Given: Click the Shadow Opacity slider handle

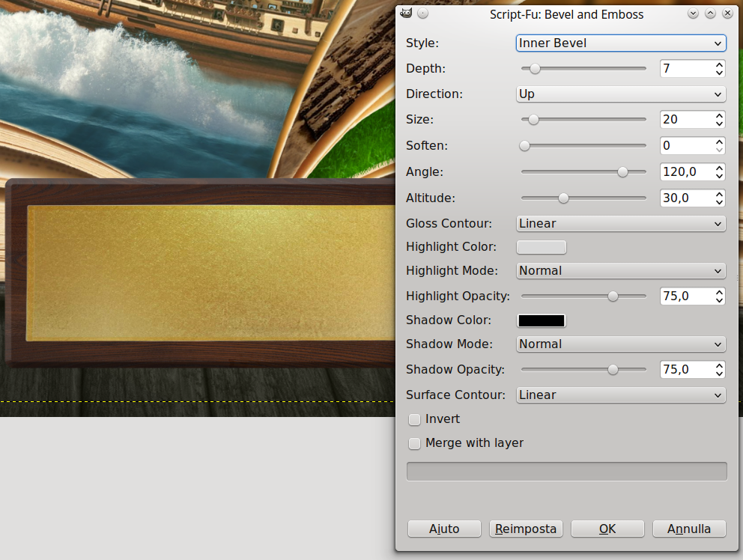Looking at the screenshot, I should [x=613, y=370].
